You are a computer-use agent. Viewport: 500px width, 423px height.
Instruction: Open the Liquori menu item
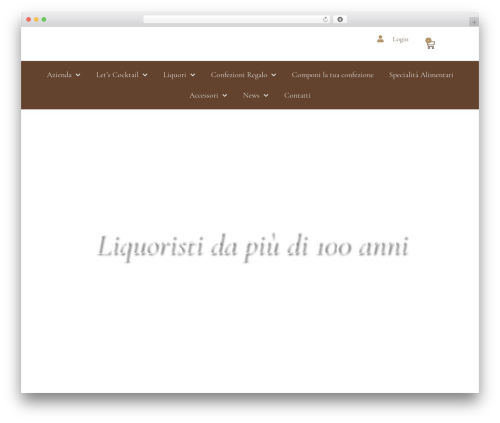(175, 75)
